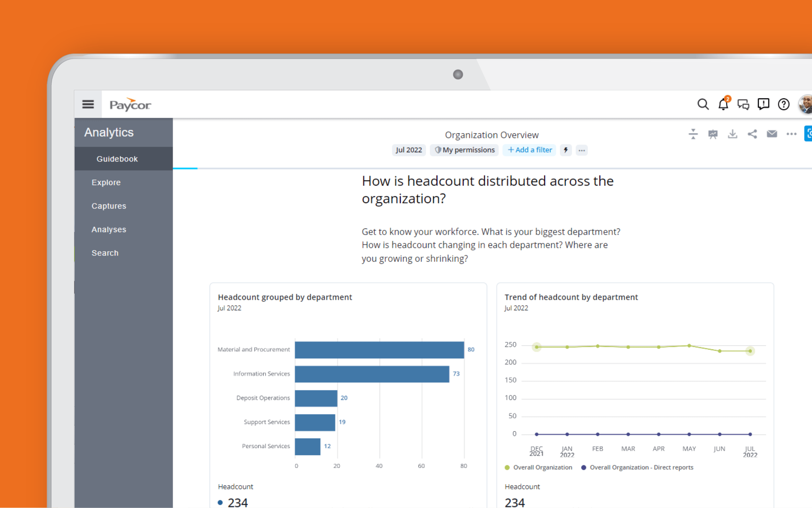Select Search in Analytics sidebar
The width and height of the screenshot is (812, 508).
tap(124, 253)
